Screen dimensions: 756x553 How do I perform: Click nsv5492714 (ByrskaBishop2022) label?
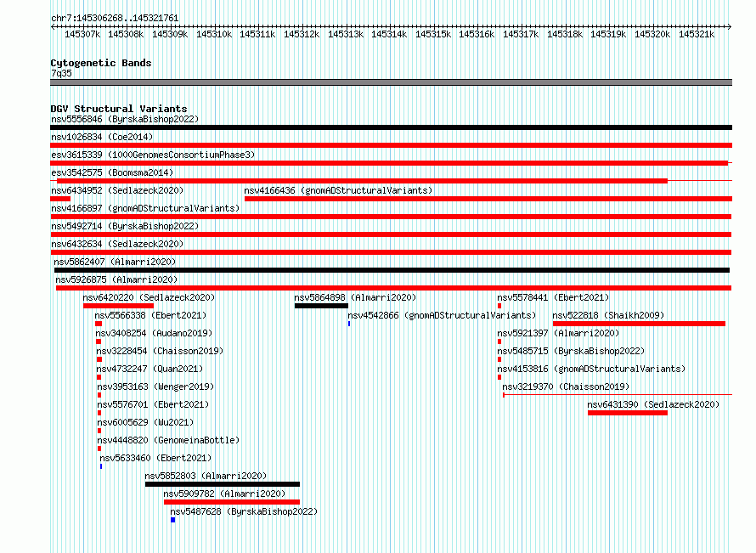125,226
